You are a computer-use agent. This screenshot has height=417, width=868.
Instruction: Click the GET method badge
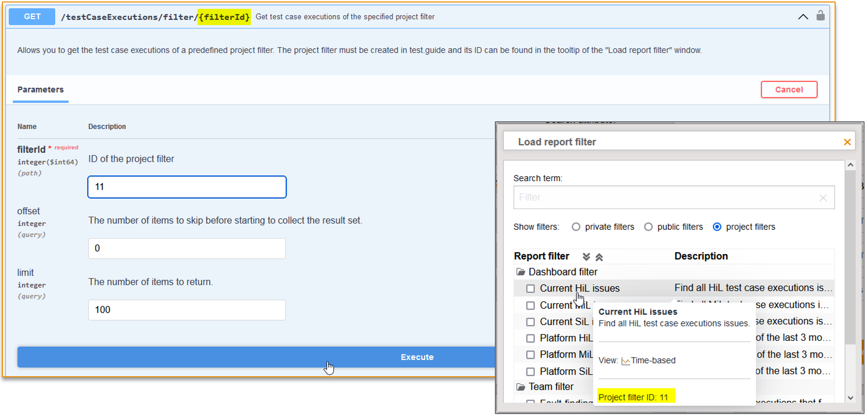(32, 17)
